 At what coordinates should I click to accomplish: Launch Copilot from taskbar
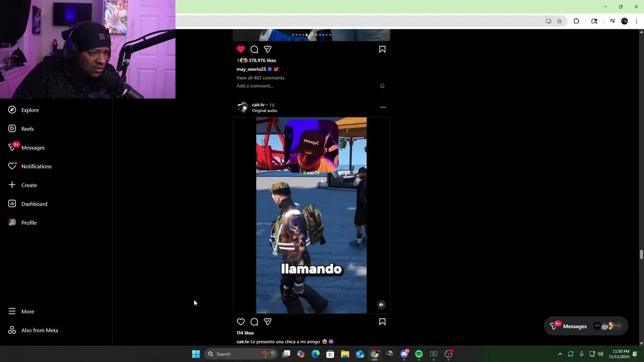point(301,354)
